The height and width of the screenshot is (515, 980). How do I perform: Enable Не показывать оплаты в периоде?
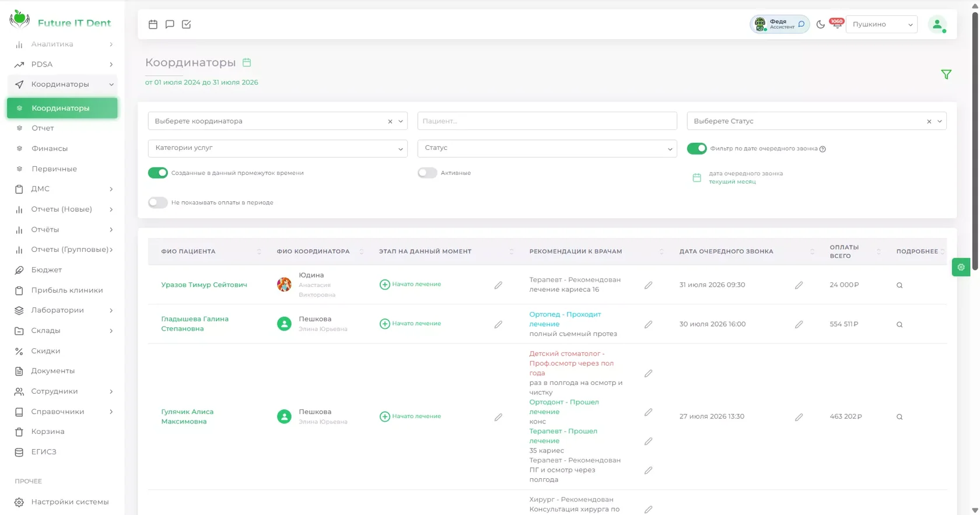[x=157, y=202]
